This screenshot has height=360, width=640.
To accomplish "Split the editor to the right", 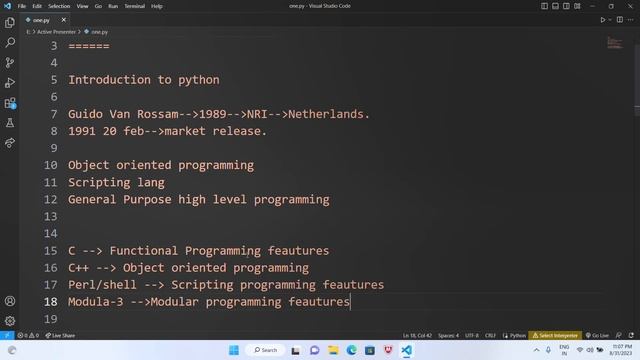I will click(x=620, y=20).
